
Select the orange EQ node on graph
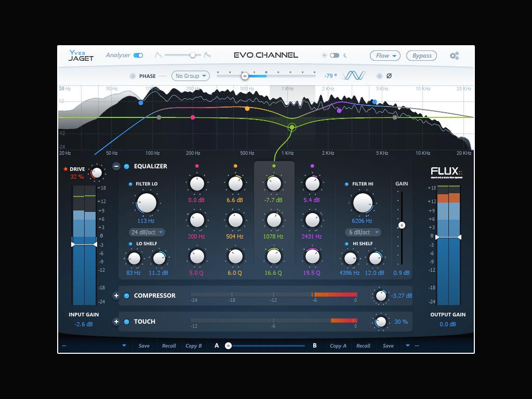click(247, 109)
